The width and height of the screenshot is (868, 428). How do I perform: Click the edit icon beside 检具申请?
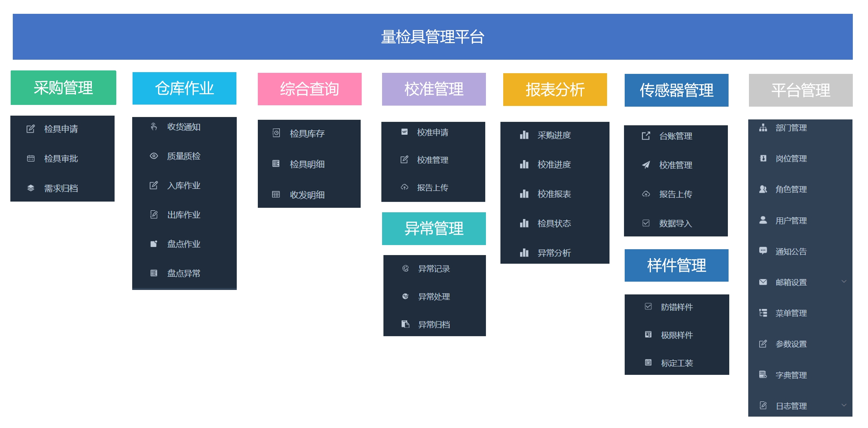pos(31,129)
